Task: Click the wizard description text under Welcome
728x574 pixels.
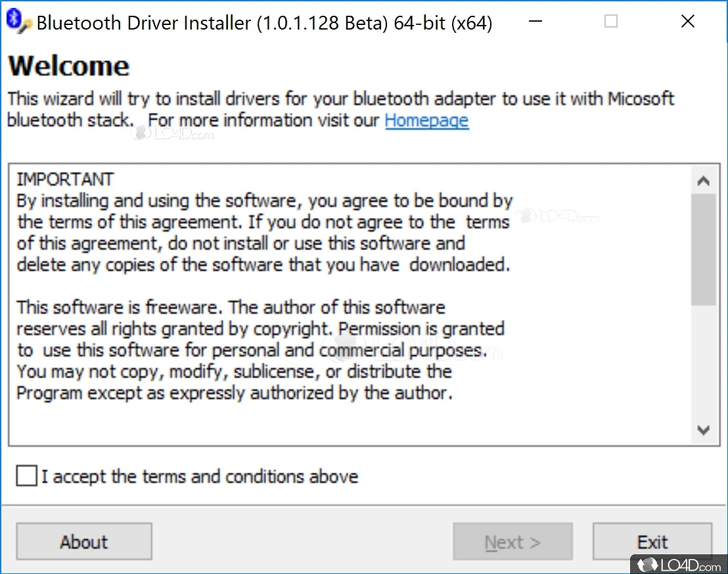Action: [x=340, y=100]
